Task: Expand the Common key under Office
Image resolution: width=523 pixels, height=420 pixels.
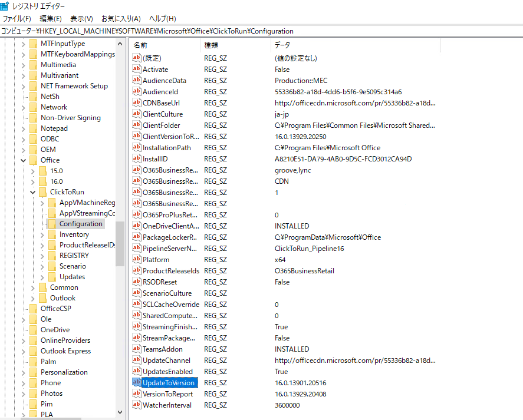Action: [32, 288]
